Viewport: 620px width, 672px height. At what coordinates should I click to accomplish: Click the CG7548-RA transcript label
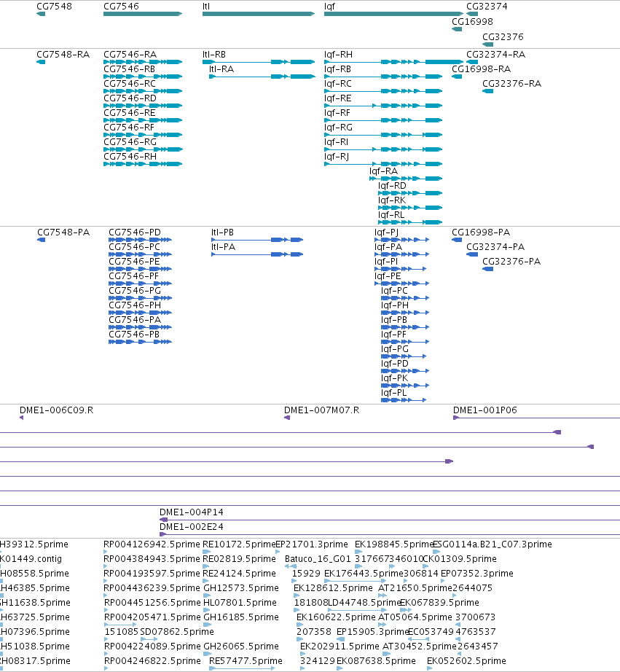point(63,55)
